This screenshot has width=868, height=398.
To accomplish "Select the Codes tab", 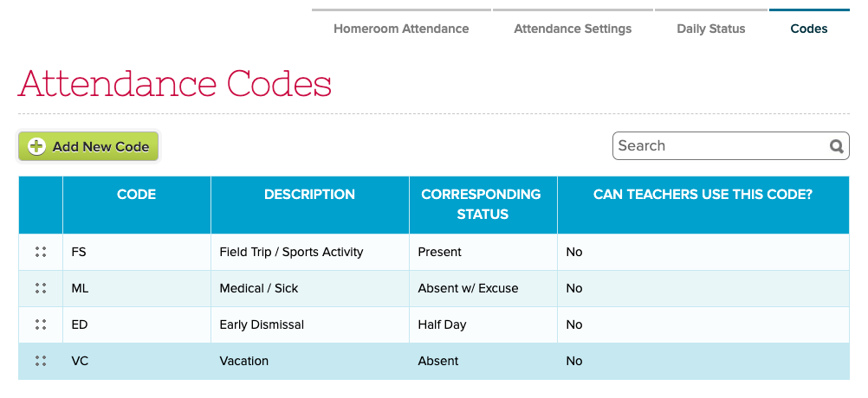I will (809, 29).
